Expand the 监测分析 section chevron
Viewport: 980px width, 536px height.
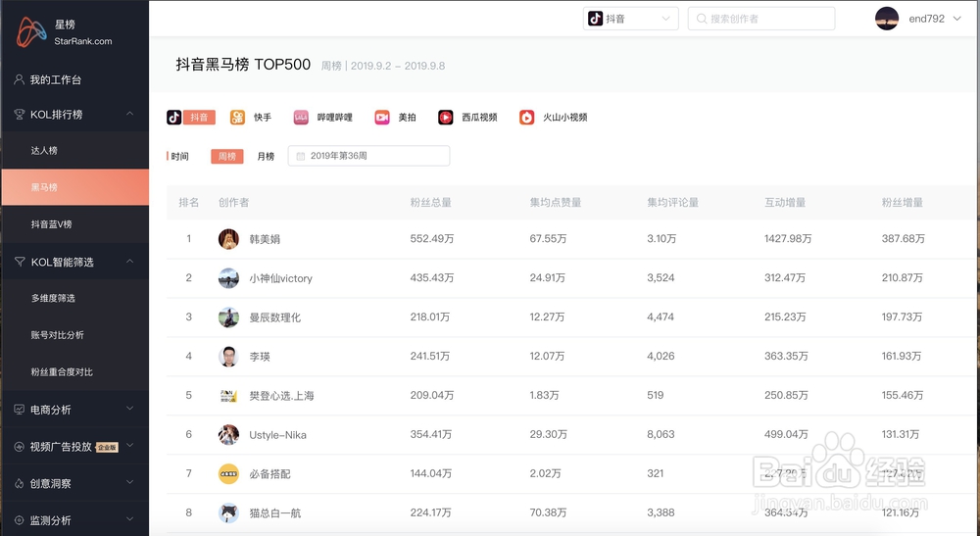(x=130, y=519)
